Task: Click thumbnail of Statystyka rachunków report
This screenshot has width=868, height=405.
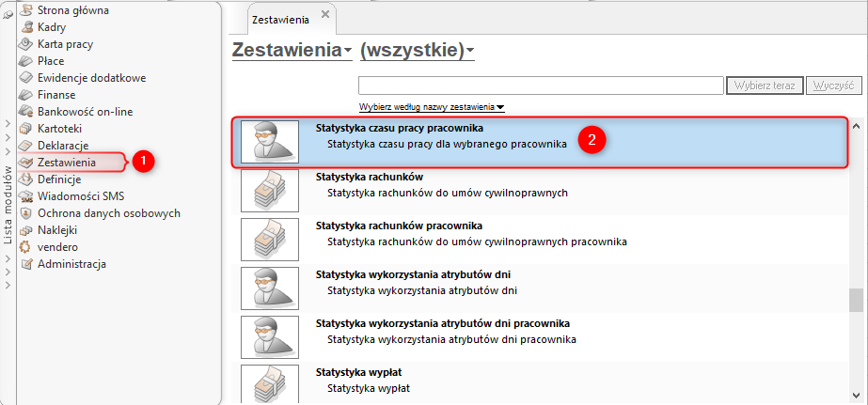Action: tap(270, 191)
